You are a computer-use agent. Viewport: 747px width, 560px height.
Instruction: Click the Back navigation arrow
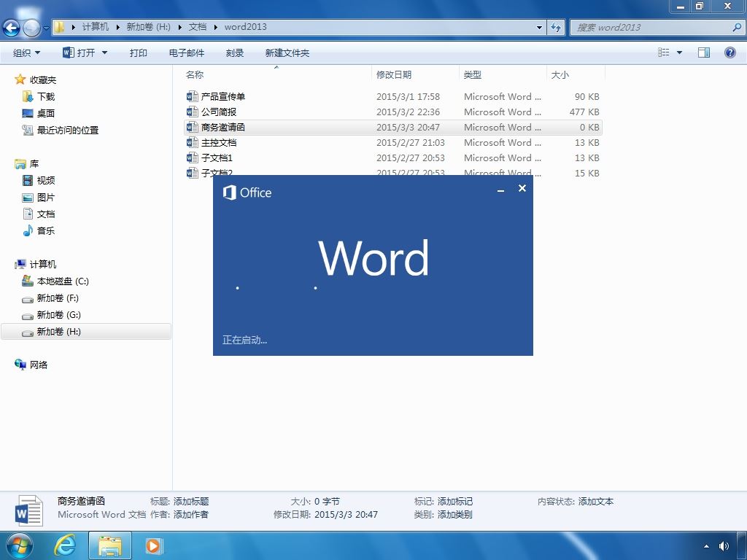pos(12,28)
